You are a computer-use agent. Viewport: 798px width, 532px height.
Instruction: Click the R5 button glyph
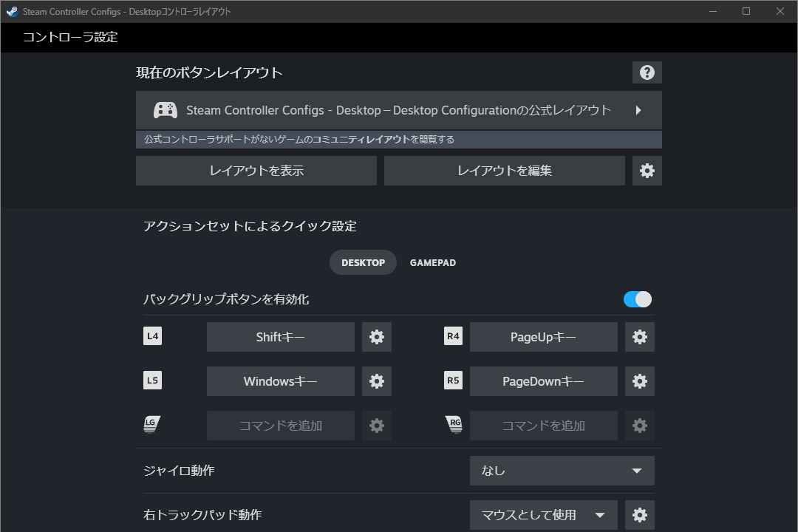pyautogui.click(x=453, y=381)
